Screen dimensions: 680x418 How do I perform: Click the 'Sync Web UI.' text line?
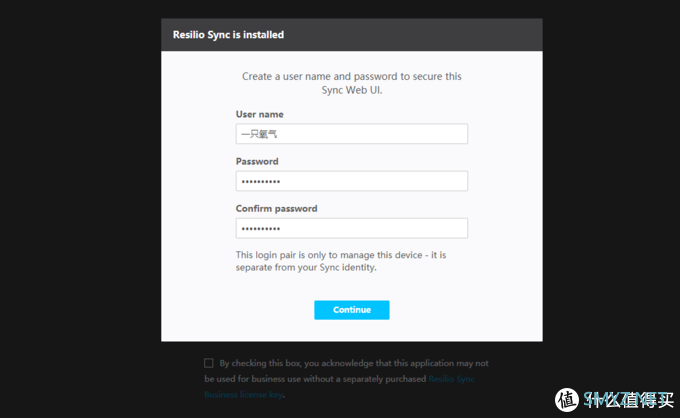coord(352,90)
